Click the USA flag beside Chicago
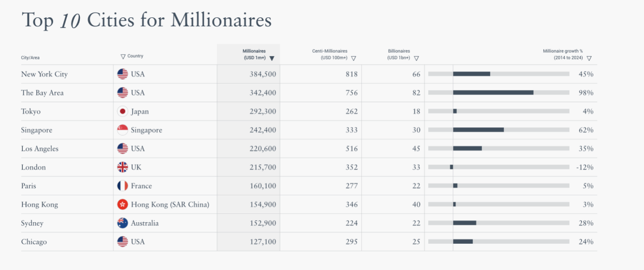 pos(123,242)
